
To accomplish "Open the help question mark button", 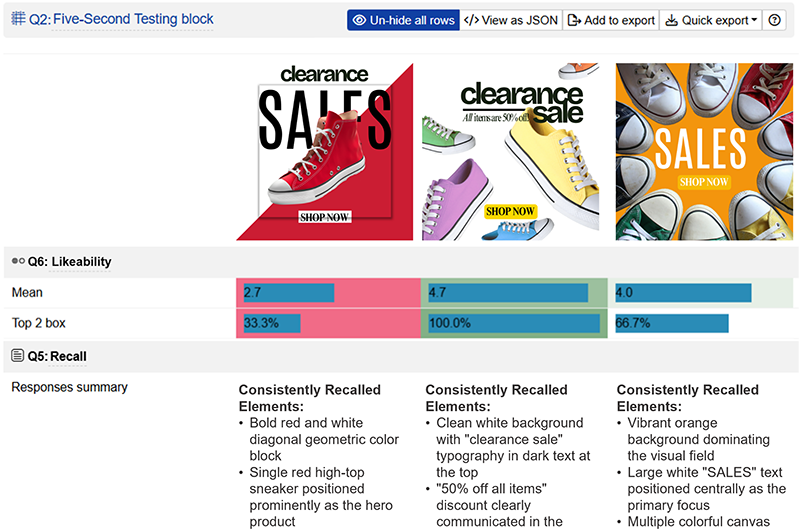I will (x=774, y=21).
